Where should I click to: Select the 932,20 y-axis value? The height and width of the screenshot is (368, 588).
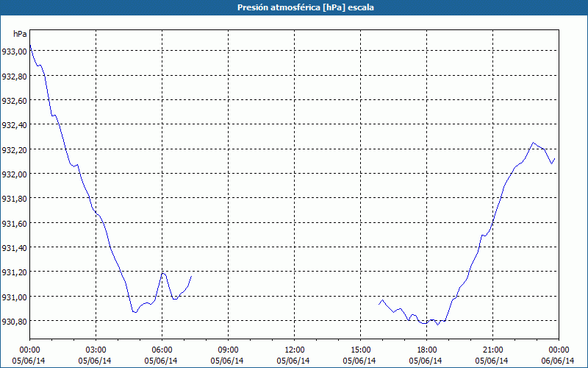(14, 150)
